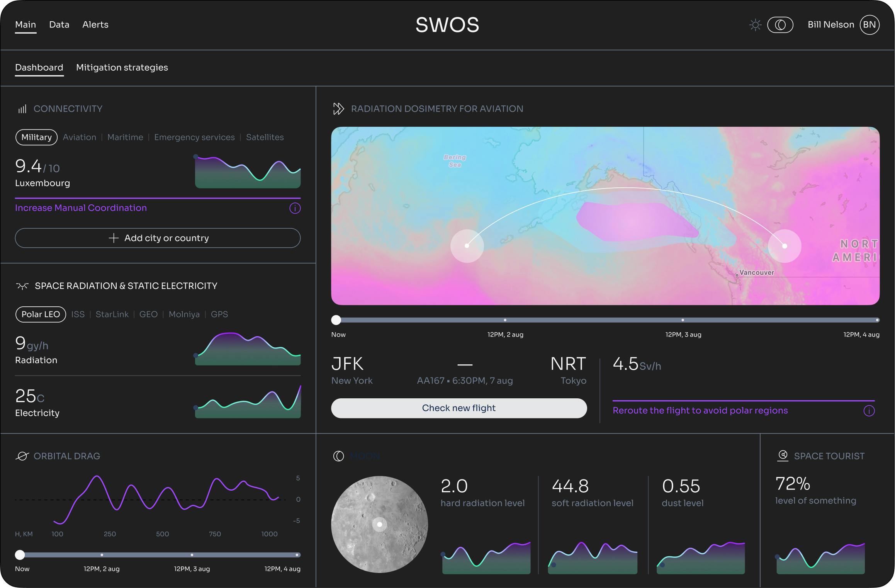Click the Space Tourist header icon

click(x=783, y=455)
